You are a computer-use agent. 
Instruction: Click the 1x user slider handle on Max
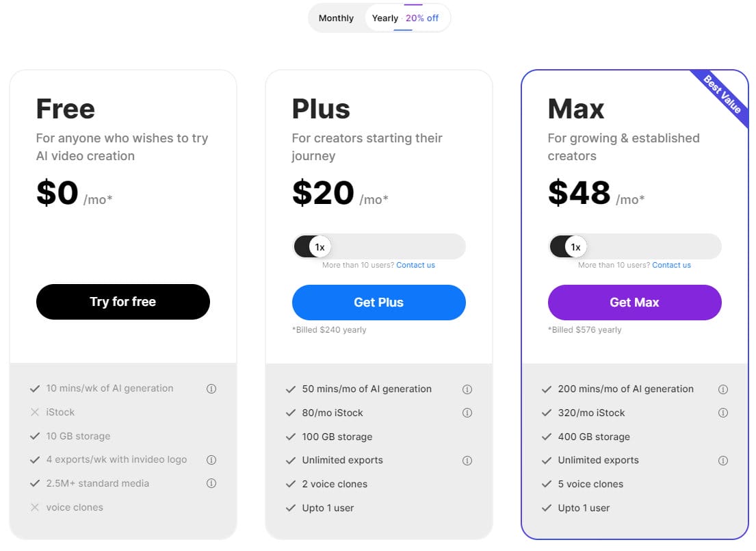click(575, 247)
